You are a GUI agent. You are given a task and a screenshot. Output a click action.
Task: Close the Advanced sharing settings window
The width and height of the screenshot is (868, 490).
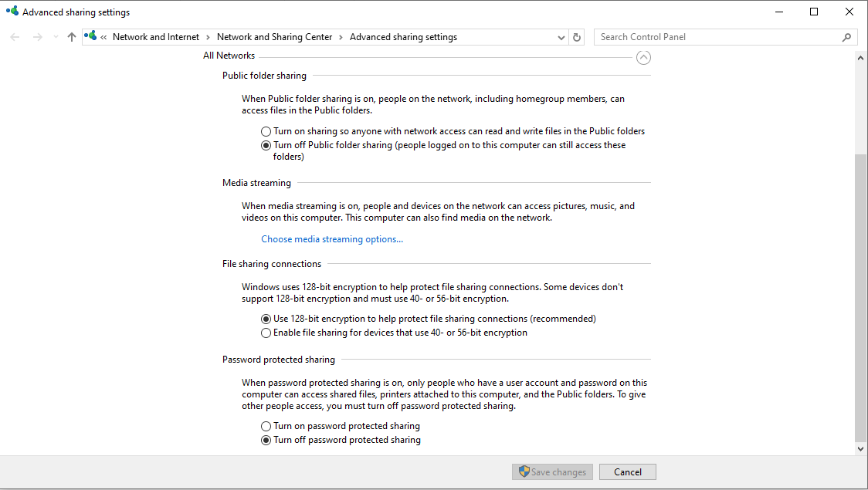coord(849,12)
